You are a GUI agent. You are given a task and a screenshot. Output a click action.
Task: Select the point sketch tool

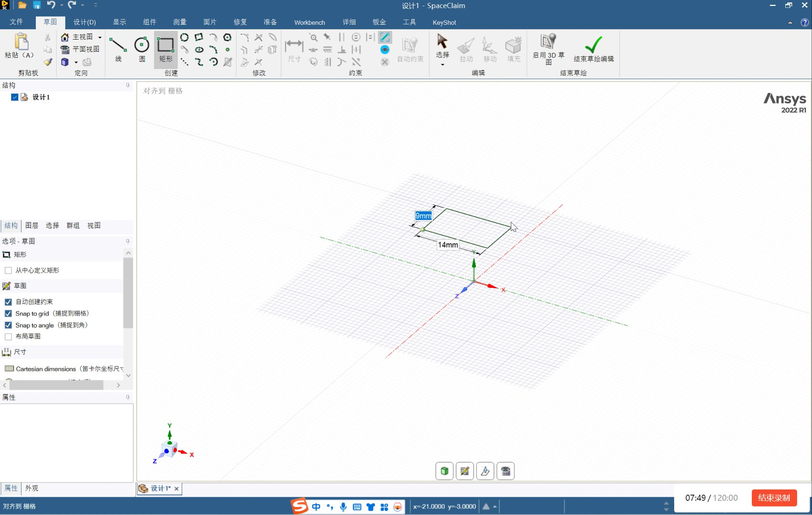coord(228,50)
